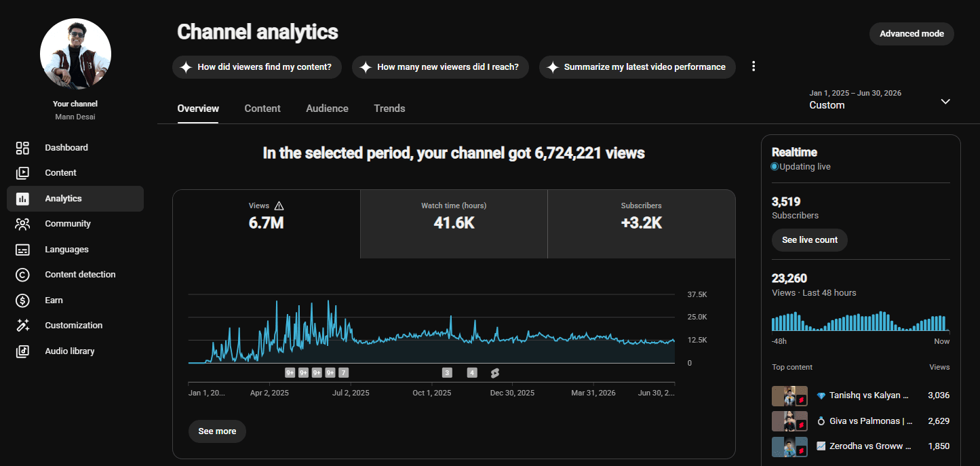Click the Languages subtitles icon

22,250
